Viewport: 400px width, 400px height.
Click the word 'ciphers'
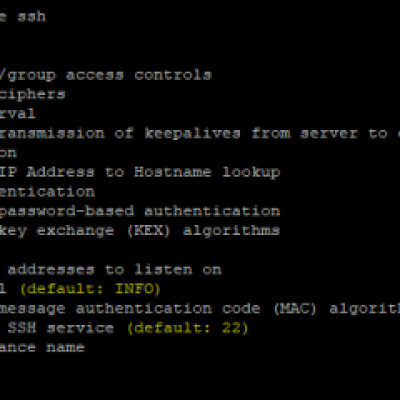(x=33, y=95)
